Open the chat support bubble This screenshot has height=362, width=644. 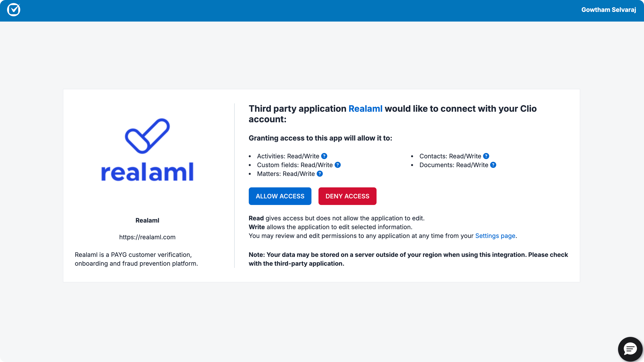pyautogui.click(x=630, y=349)
